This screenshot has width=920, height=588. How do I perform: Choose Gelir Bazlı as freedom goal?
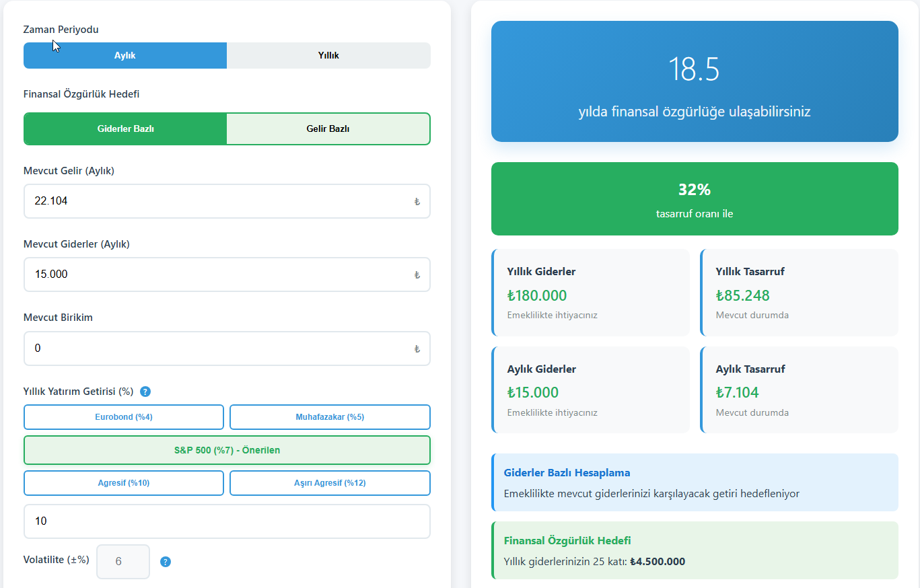(328, 128)
